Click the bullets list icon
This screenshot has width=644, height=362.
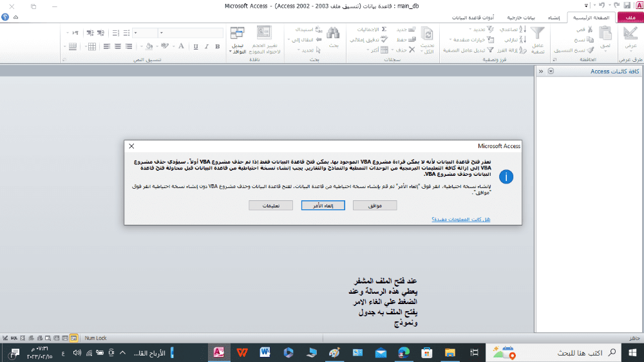(x=126, y=32)
